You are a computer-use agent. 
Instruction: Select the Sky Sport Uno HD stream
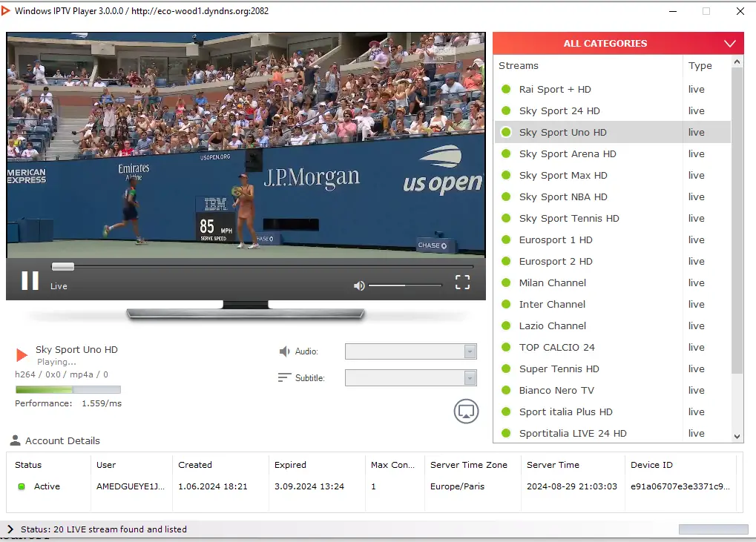[x=612, y=133]
